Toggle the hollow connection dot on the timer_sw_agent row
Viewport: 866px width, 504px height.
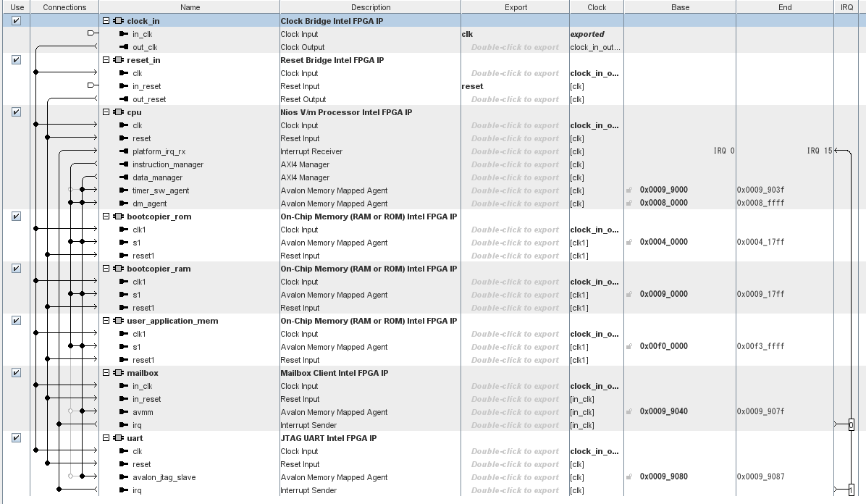tap(71, 190)
